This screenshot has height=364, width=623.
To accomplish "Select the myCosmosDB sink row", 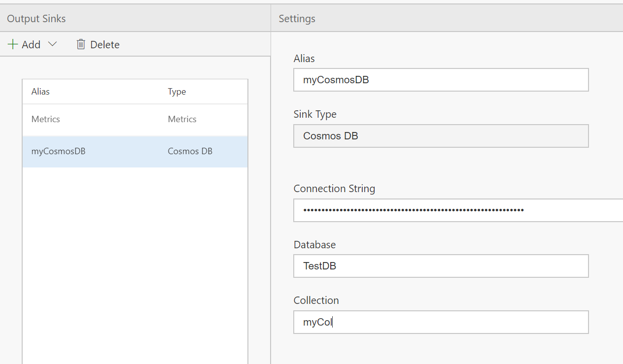I will point(58,151).
